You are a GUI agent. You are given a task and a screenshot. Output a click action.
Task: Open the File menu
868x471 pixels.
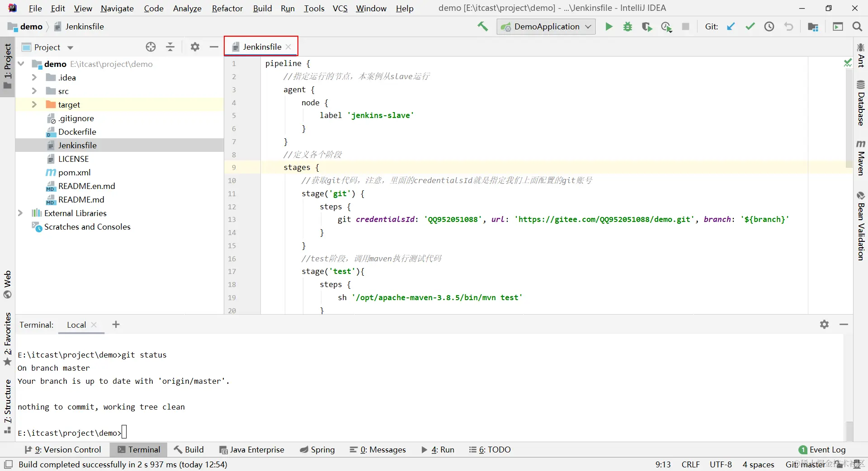[x=35, y=8]
